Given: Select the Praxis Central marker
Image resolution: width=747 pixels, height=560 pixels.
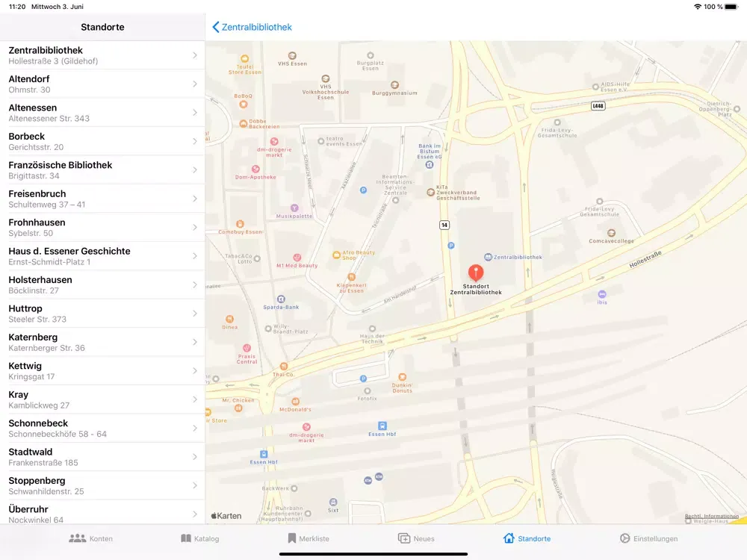Looking at the screenshot, I should tap(247, 348).
